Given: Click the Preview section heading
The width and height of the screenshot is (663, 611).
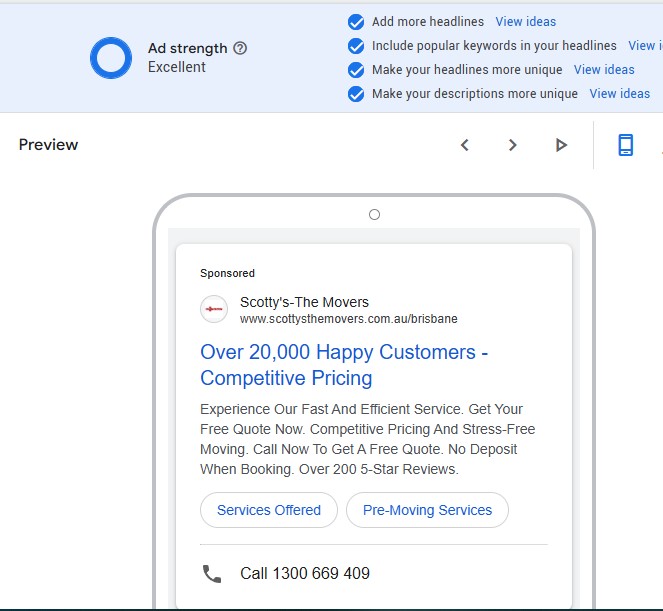Looking at the screenshot, I should click(49, 145).
